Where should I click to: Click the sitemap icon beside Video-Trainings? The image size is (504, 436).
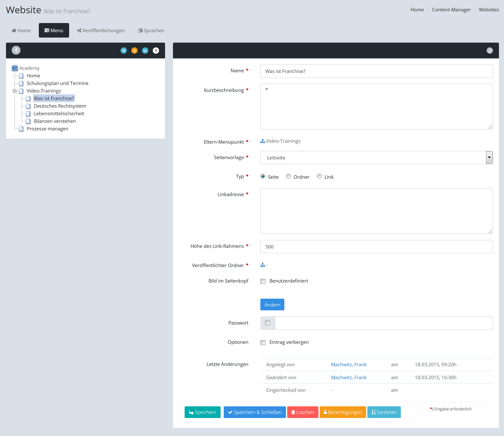pos(263,141)
